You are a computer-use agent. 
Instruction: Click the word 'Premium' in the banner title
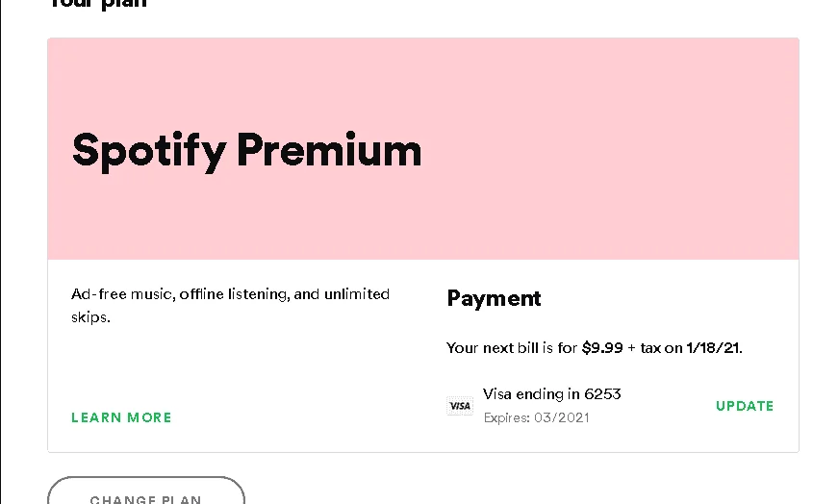tap(329, 150)
